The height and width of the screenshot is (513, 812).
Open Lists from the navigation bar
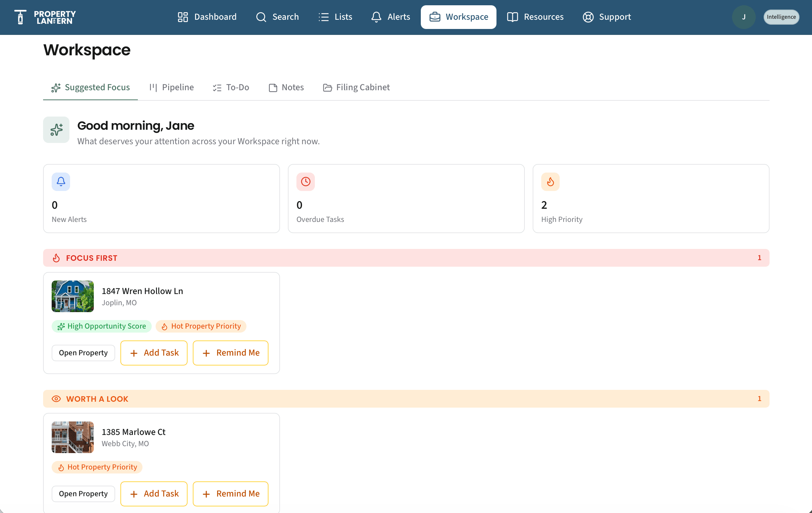(x=335, y=17)
